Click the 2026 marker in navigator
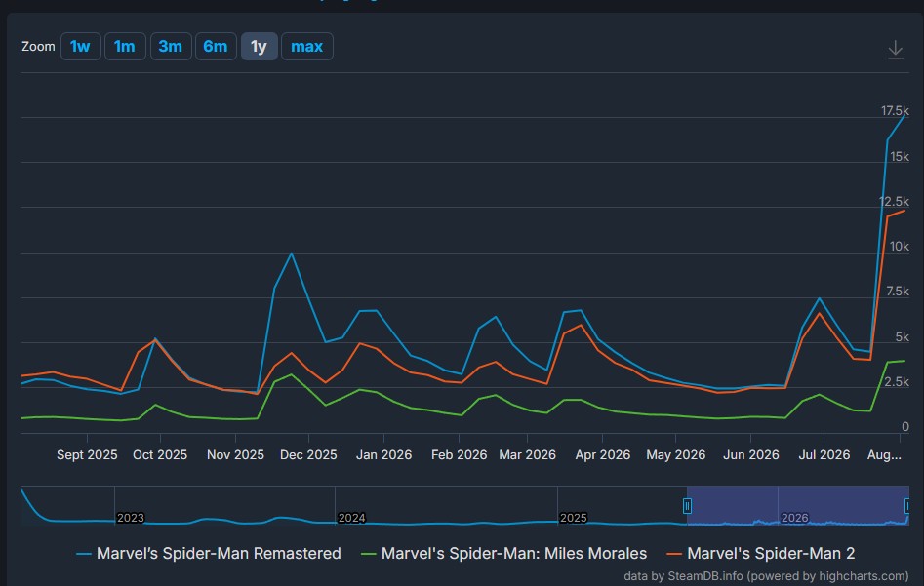924x586 pixels. [x=794, y=518]
